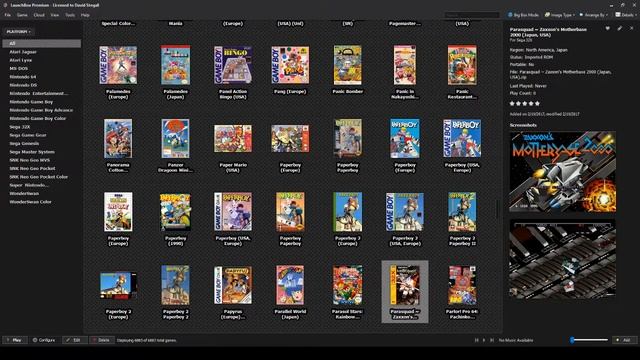Open the PLATFORM filter dropdown
The width and height of the screenshot is (640, 360).
[x=18, y=31]
